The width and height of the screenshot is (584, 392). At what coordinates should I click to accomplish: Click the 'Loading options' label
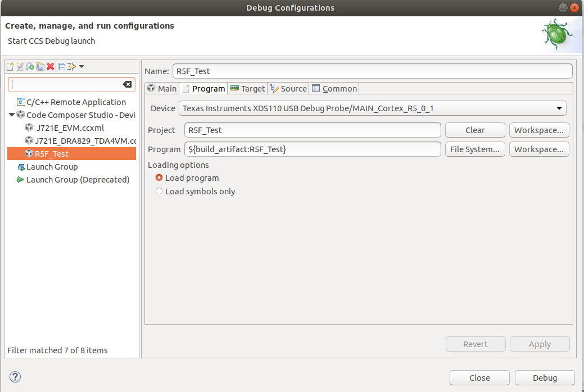[x=178, y=165]
